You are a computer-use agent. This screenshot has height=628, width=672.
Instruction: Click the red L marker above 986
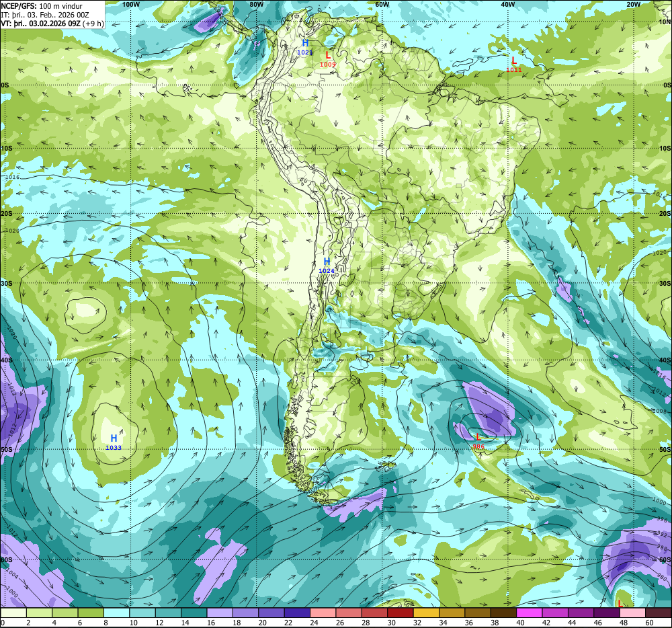(x=478, y=437)
